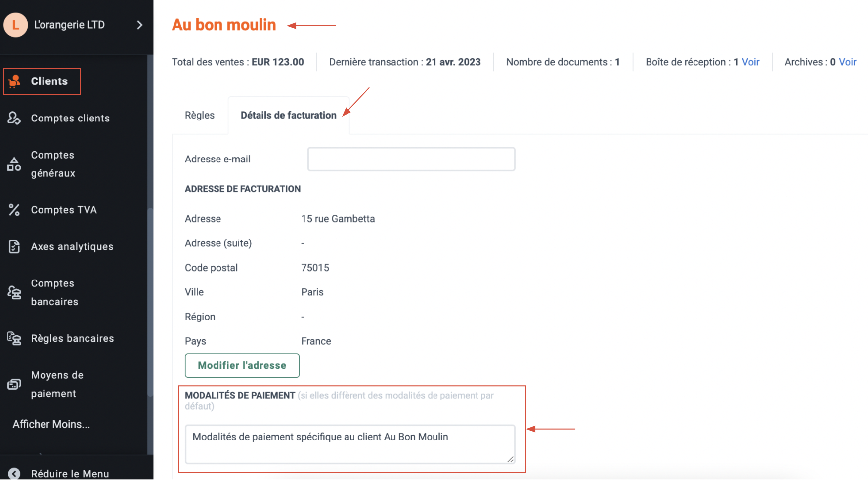
Task: Click the Comptes TVA percent icon
Action: (14, 210)
